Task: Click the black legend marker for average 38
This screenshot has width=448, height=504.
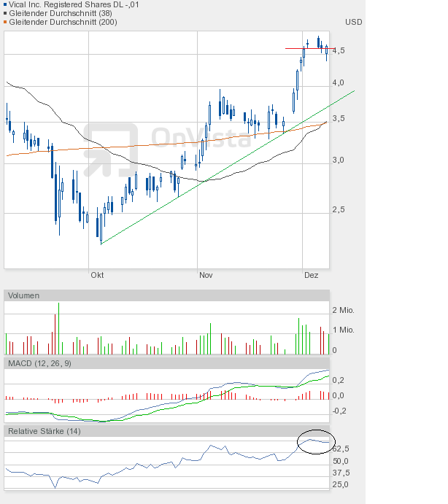Action: click(x=5, y=13)
